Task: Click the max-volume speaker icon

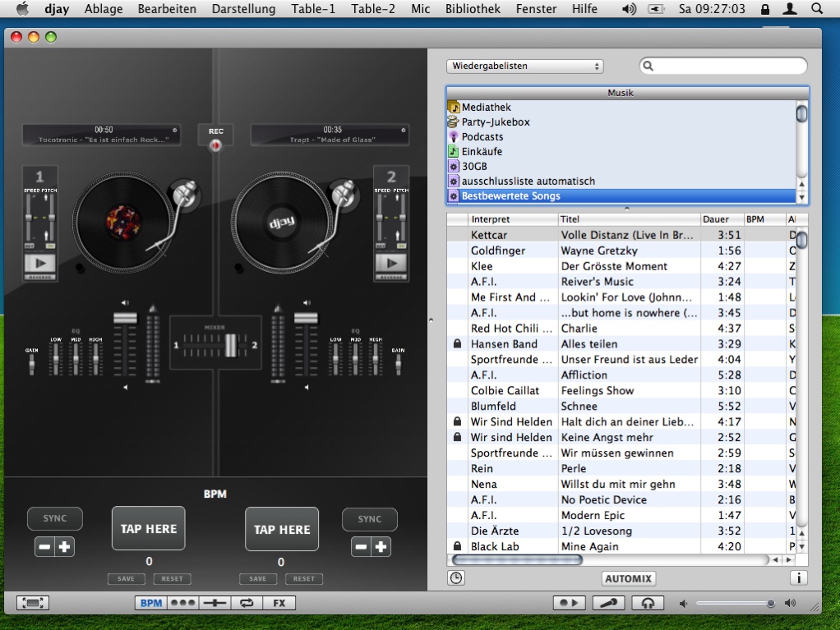Action: pyautogui.click(x=790, y=603)
